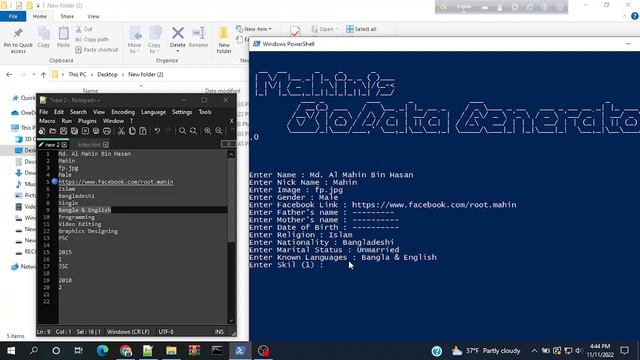
Task: Switch to the Share tab in Explorer
Action: pyautogui.click(x=67, y=17)
